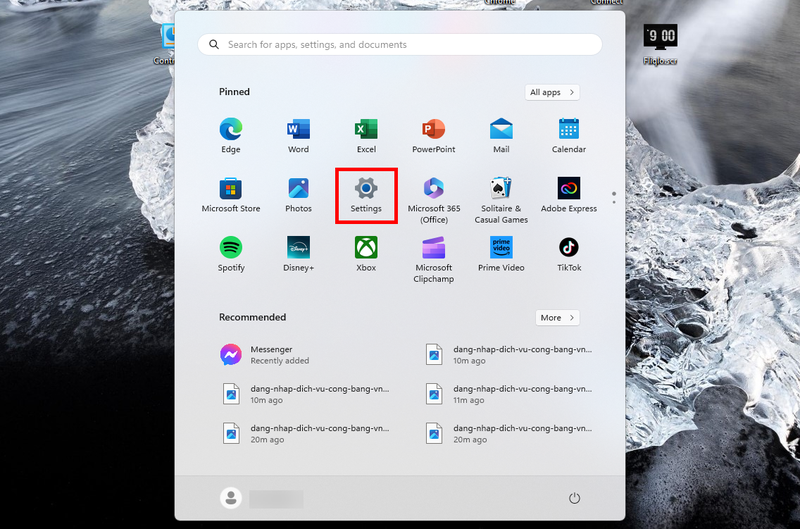
Task: Launch Spotify from pinned apps
Action: (x=231, y=254)
